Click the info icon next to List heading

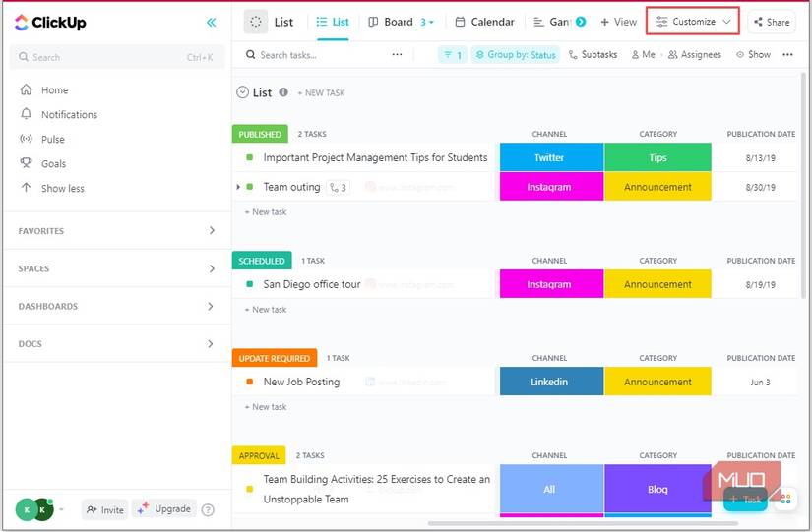283,92
